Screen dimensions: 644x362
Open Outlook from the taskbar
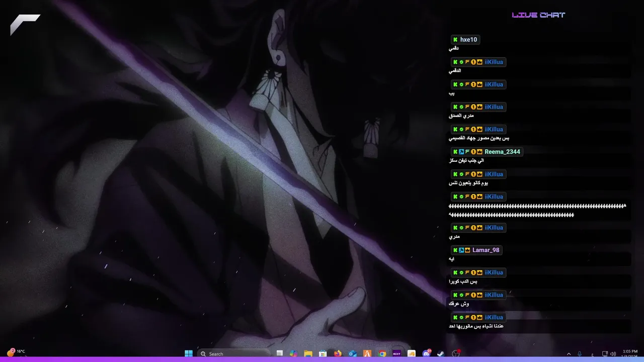[x=353, y=353]
